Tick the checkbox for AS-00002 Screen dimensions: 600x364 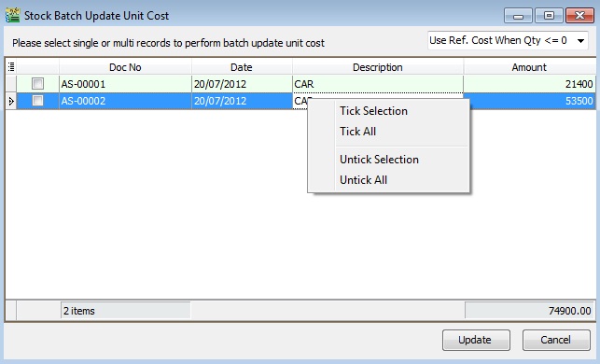[37, 101]
